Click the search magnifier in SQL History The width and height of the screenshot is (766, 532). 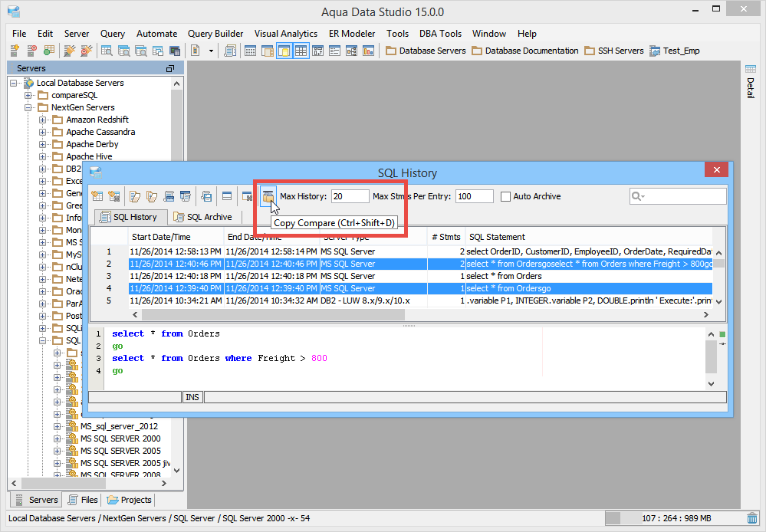pyautogui.click(x=637, y=196)
